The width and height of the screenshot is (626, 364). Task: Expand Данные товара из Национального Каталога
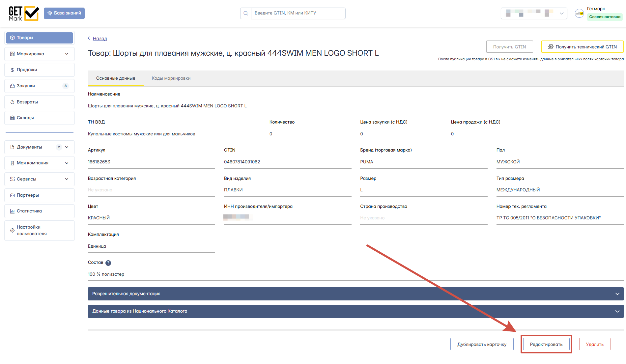click(356, 311)
